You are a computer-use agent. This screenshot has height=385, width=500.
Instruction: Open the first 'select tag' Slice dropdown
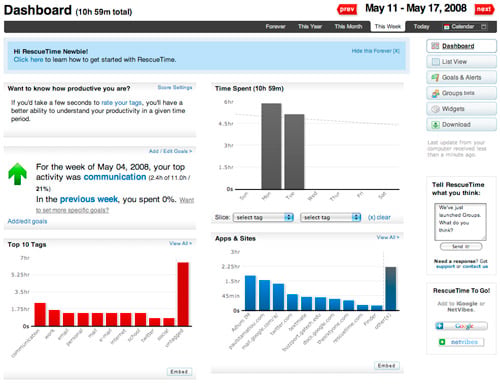pos(263,217)
